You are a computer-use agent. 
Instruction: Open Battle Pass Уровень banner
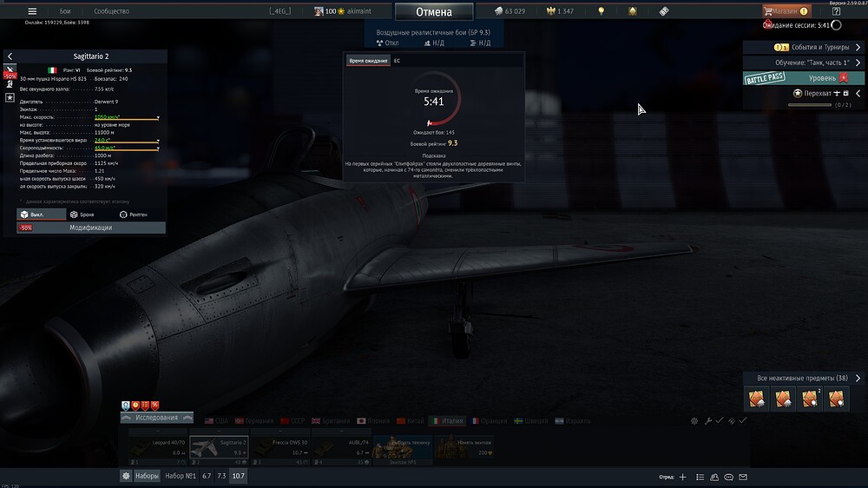pos(804,78)
